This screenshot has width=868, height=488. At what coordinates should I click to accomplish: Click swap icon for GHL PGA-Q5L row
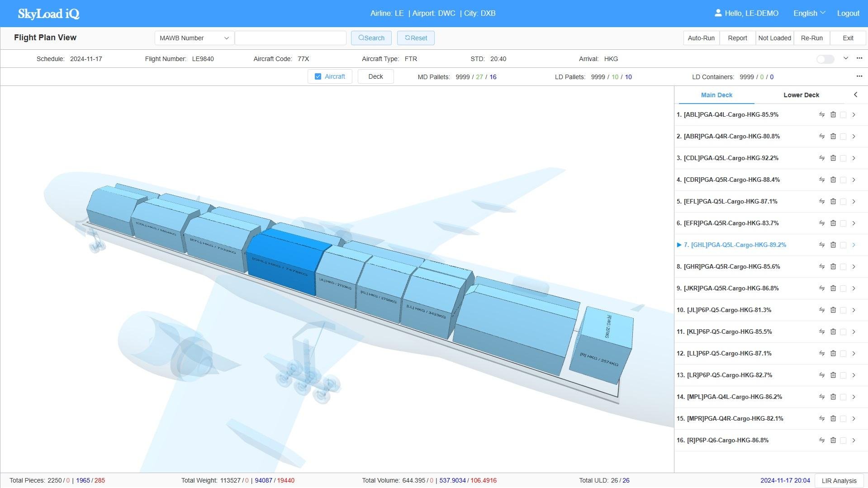pyautogui.click(x=822, y=245)
